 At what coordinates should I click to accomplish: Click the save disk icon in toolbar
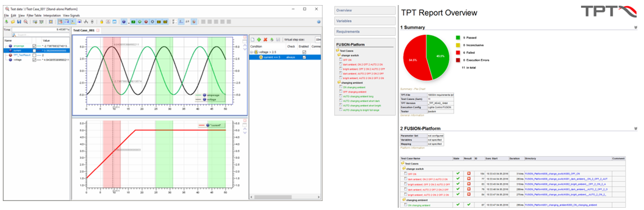tap(19, 22)
